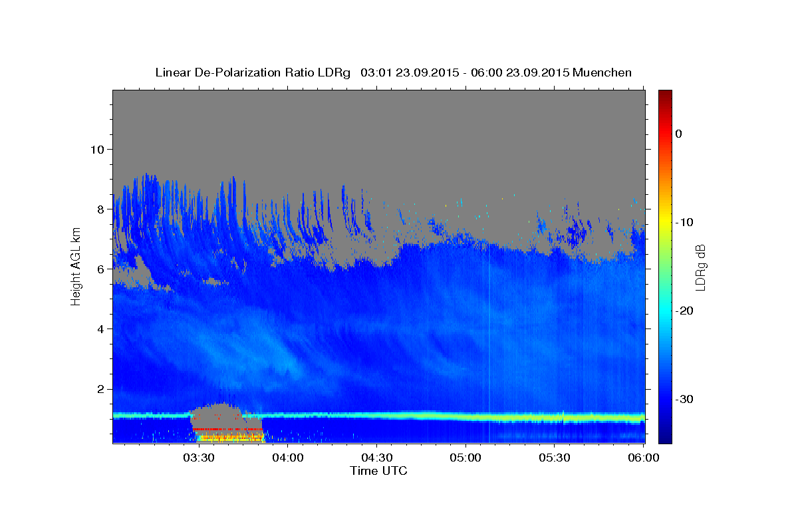Click the 04:00 time tick label
This screenshot has height=532, width=798.
click(288, 458)
